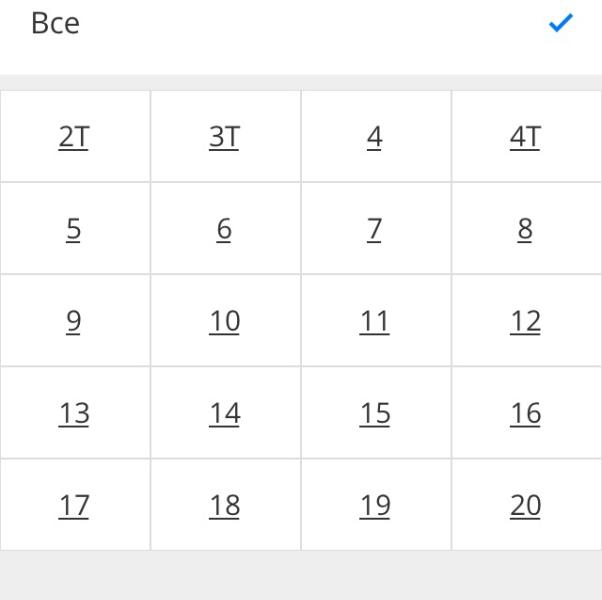The width and height of the screenshot is (602, 600).
Task: Select size 11
Action: pyautogui.click(x=375, y=322)
